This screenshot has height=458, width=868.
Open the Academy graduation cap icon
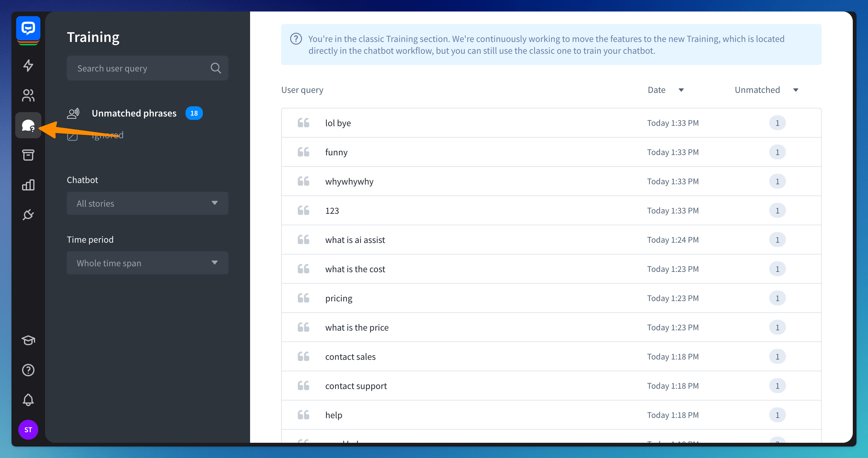(x=28, y=340)
